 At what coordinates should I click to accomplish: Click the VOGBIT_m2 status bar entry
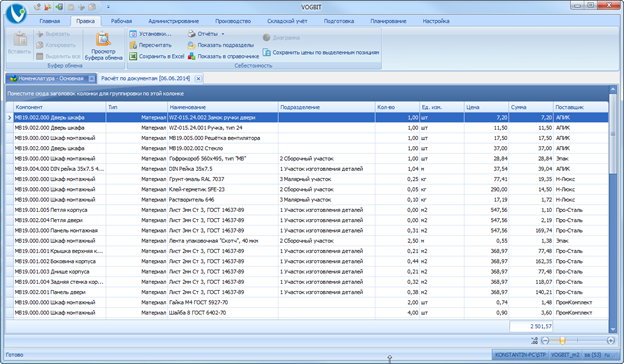(565, 354)
